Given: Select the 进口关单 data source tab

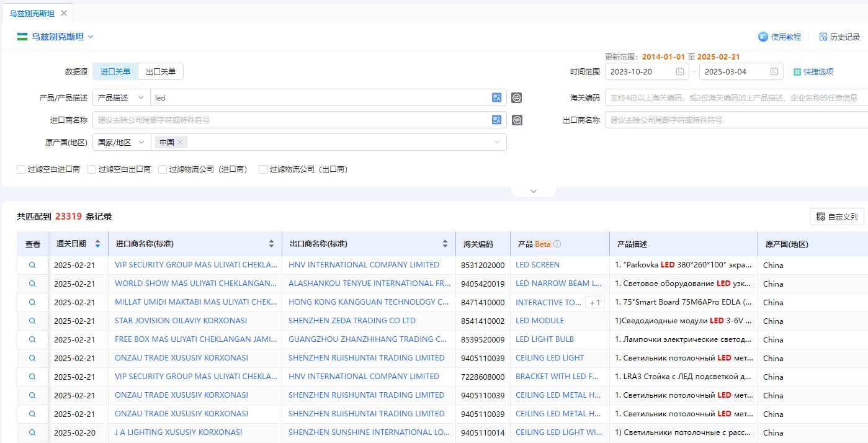Looking at the screenshot, I should (x=115, y=71).
